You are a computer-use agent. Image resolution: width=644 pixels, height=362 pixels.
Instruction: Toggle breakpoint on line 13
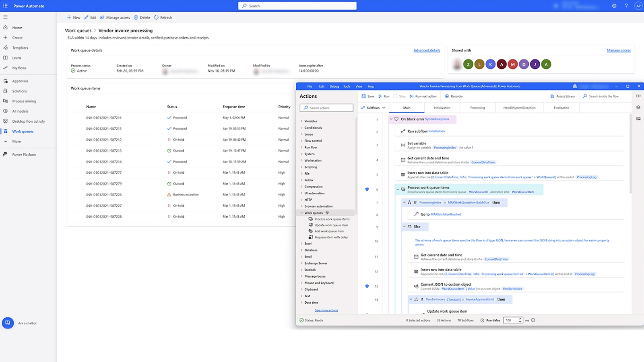pyautogui.click(x=367, y=286)
